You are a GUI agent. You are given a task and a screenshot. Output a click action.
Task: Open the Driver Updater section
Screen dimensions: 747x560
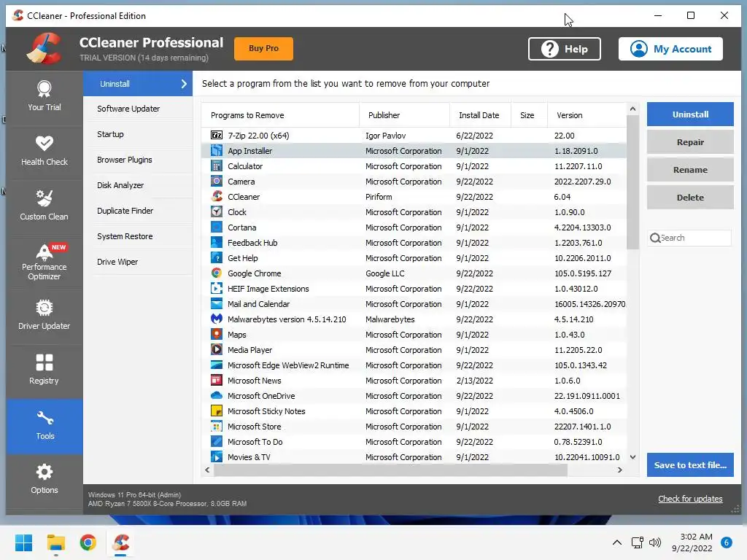click(44, 316)
